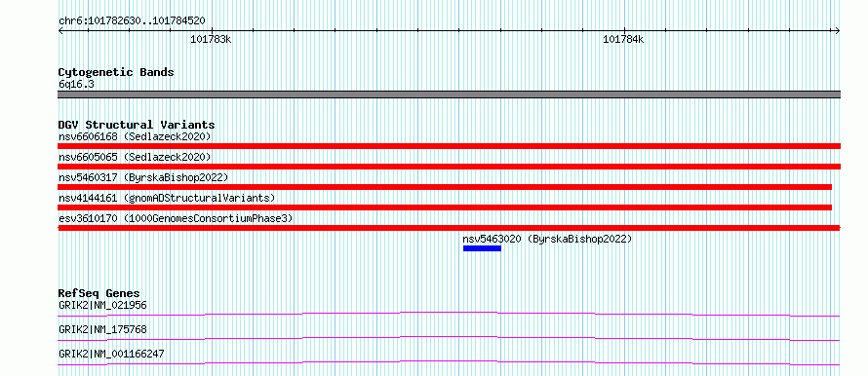The height and width of the screenshot is (376, 868).
Task: Select the blue nsv5463020 variant bar
Action: (482, 248)
